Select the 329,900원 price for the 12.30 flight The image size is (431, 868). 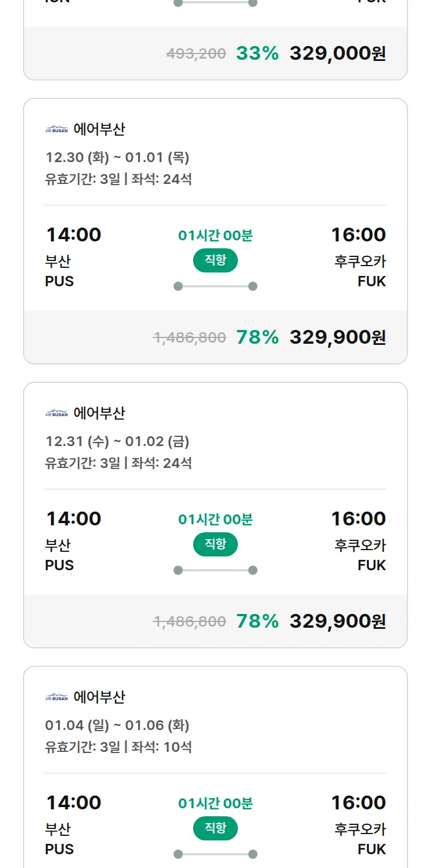[x=337, y=337]
